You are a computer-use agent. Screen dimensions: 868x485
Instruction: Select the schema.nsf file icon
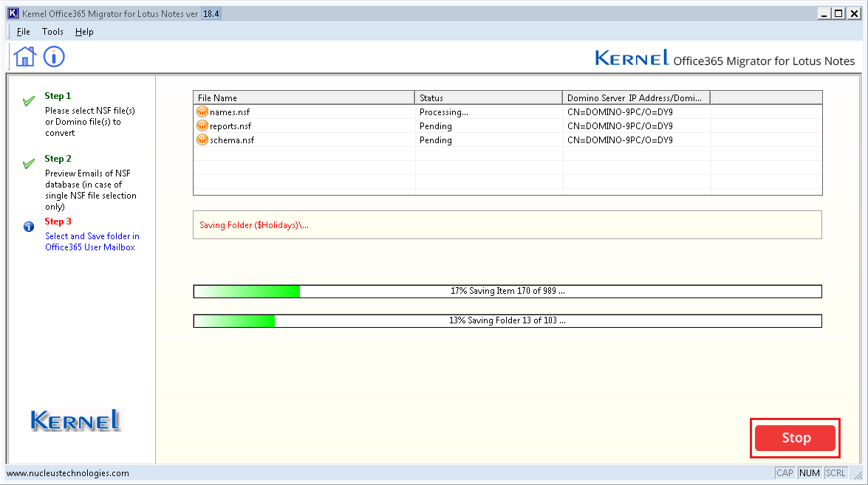[202, 140]
